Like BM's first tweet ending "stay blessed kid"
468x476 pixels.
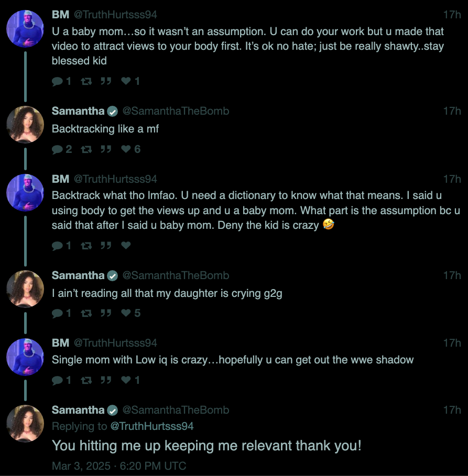pos(126,81)
